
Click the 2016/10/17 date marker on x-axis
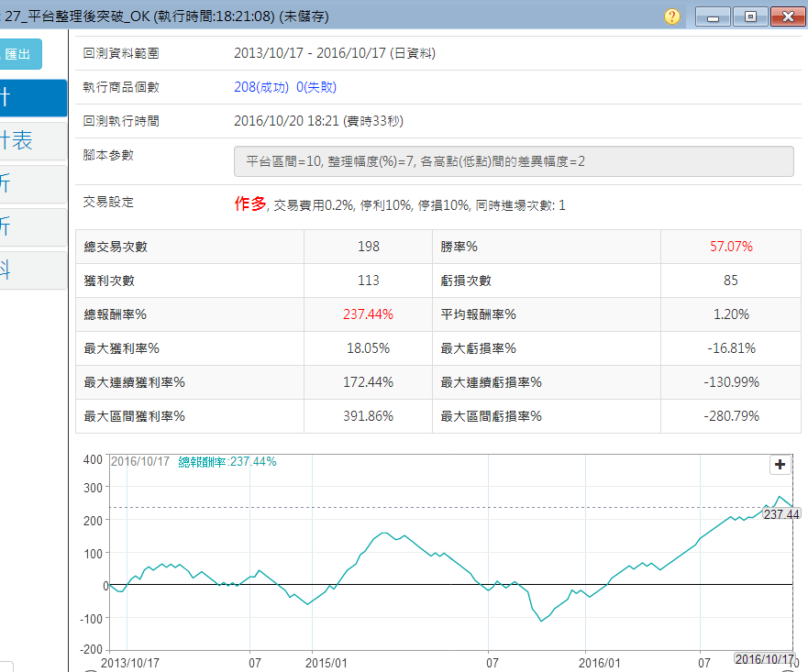click(763, 659)
